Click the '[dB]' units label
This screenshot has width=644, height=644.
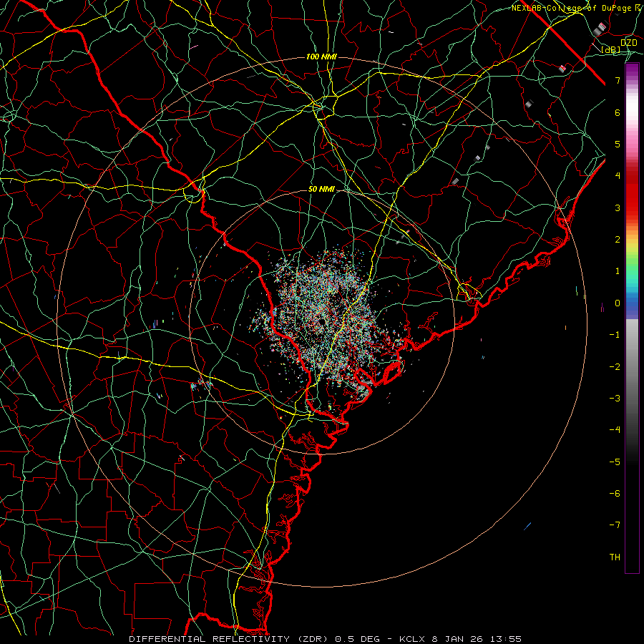coord(611,50)
